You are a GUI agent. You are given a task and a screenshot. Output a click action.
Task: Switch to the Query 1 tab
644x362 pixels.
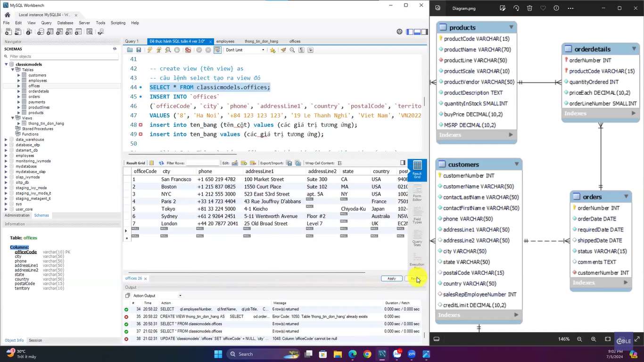(x=132, y=41)
